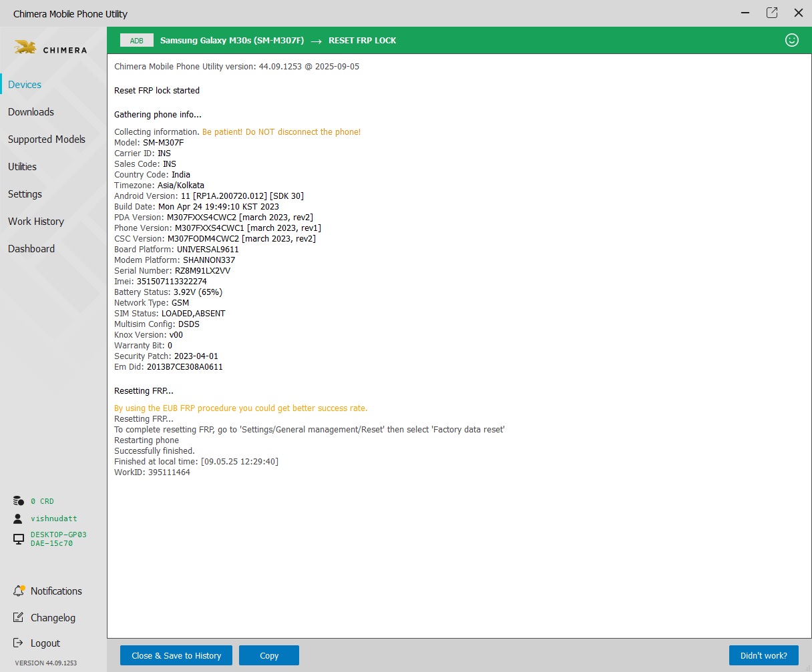This screenshot has width=812, height=672.
Task: Click the Serial Number RZ8M91LX2VV line
Action: tap(172, 271)
